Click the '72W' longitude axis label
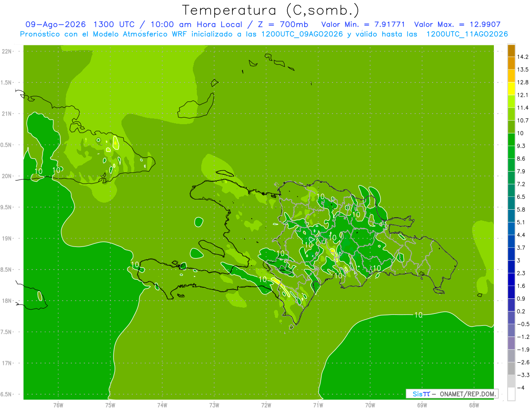 [x=266, y=405]
